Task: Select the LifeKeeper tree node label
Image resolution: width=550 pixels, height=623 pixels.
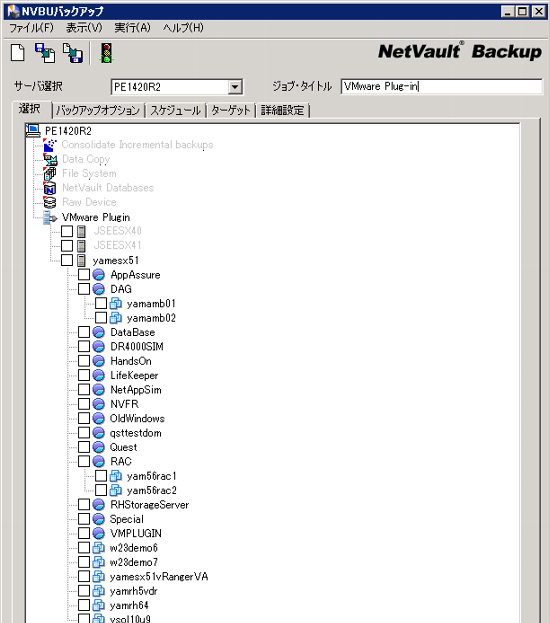Action: click(134, 375)
